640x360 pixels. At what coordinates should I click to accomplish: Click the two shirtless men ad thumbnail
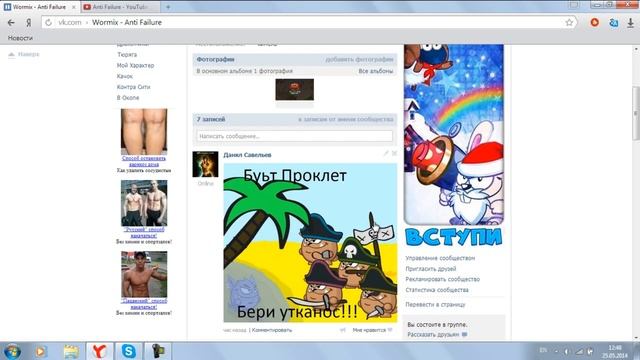point(144,203)
